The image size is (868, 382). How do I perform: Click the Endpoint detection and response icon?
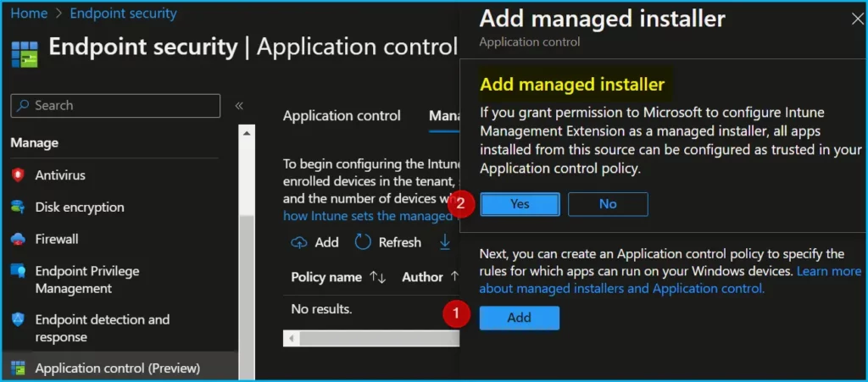pyautogui.click(x=19, y=319)
